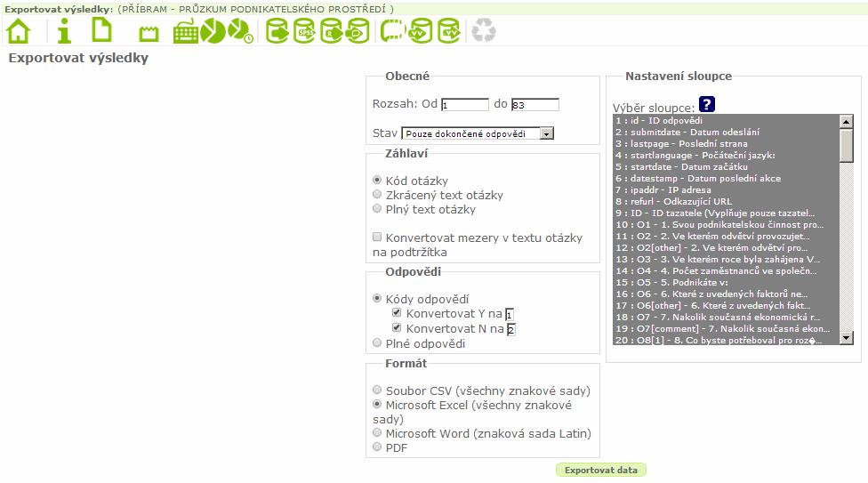Screen dimensions: 868x483
Task: Click the column list scroll down arrow
Action: 846,337
